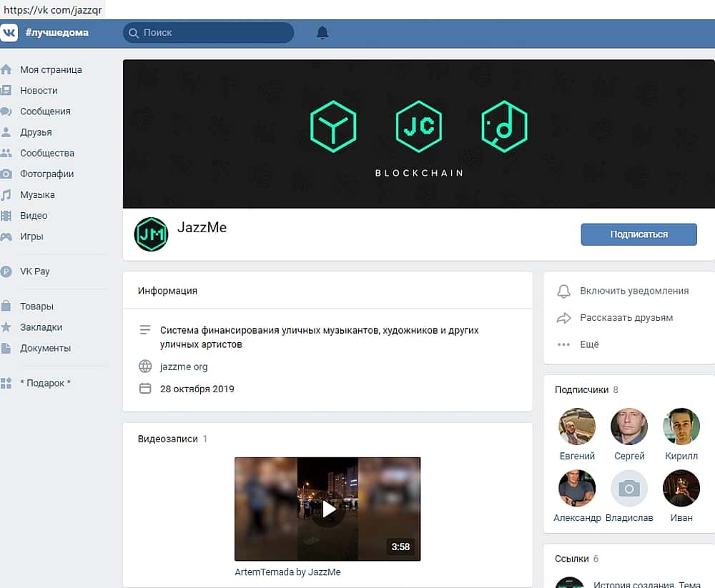Image resolution: width=715 pixels, height=588 pixels.
Task: Open notifications bell in header
Action: click(322, 33)
